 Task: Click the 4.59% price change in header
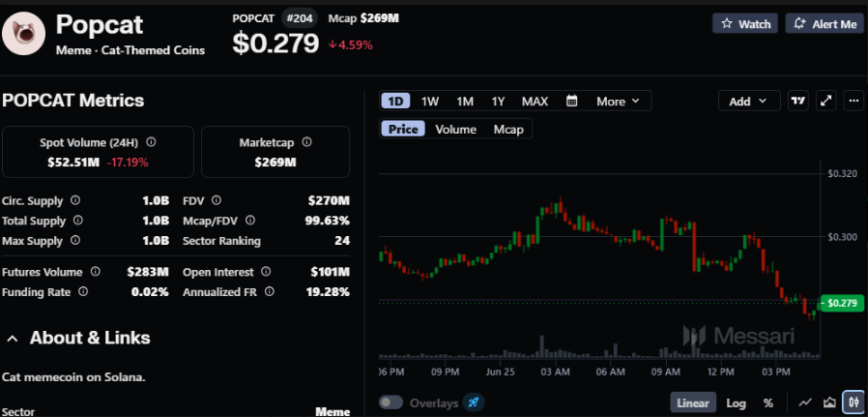click(x=351, y=45)
